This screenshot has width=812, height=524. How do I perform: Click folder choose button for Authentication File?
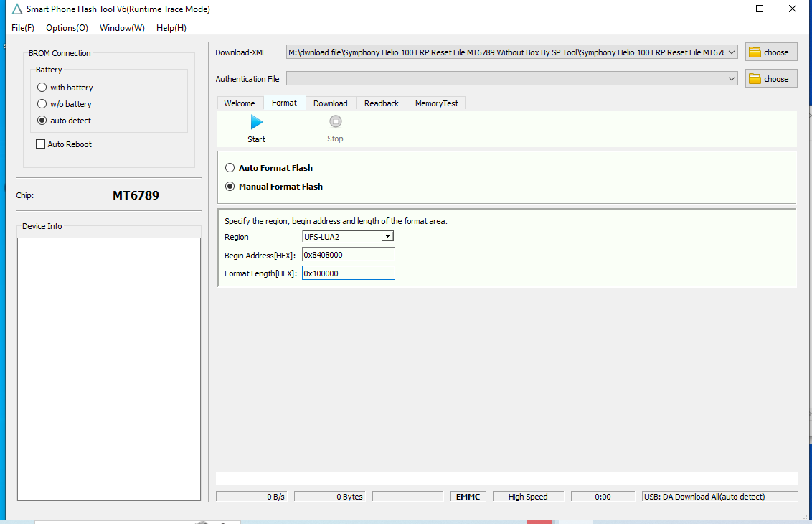tap(770, 79)
